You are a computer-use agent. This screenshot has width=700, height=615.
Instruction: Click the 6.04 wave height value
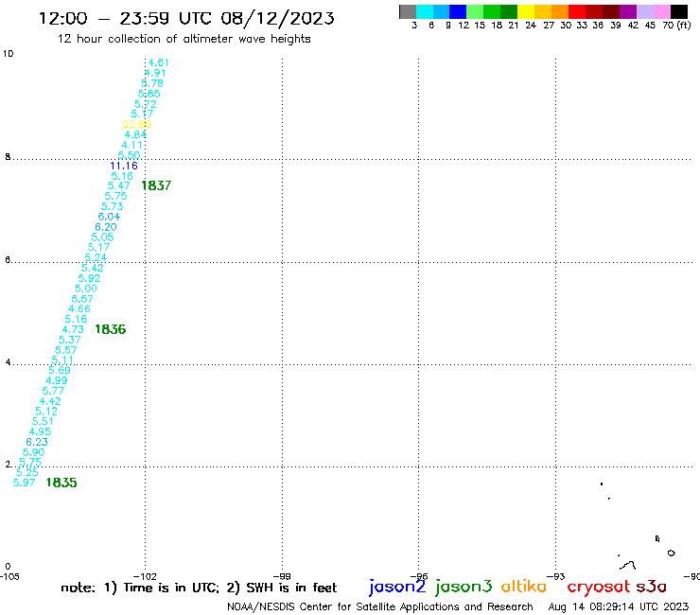pyautogui.click(x=109, y=216)
